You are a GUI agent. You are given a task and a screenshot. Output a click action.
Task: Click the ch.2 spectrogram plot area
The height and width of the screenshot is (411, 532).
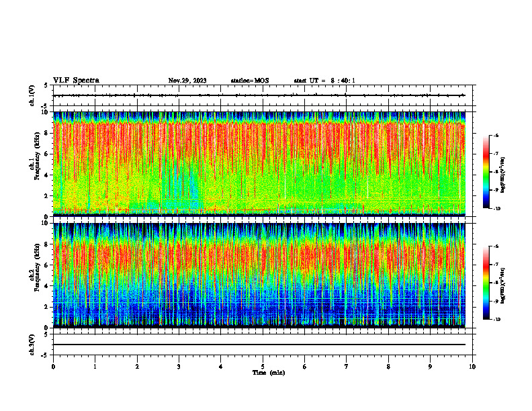pyautogui.click(x=259, y=275)
